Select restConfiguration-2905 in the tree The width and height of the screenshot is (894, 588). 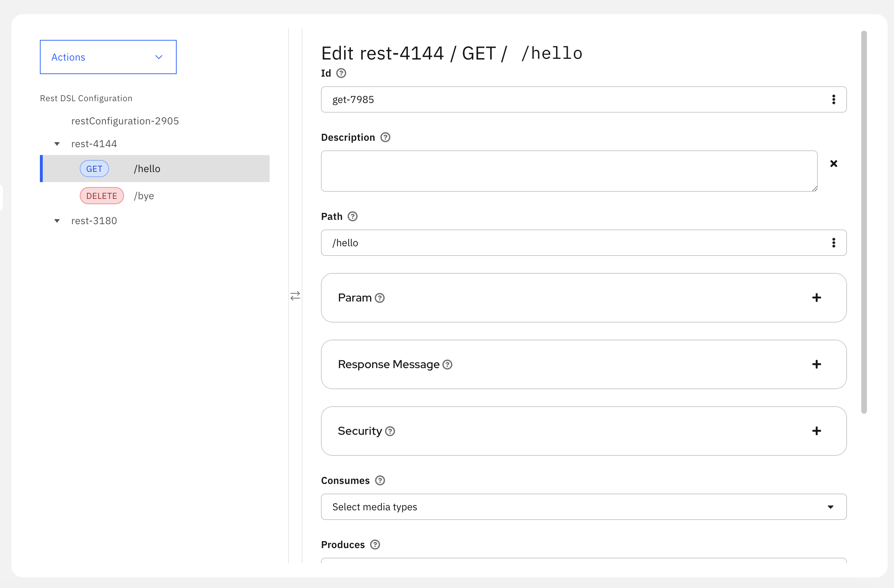click(125, 120)
